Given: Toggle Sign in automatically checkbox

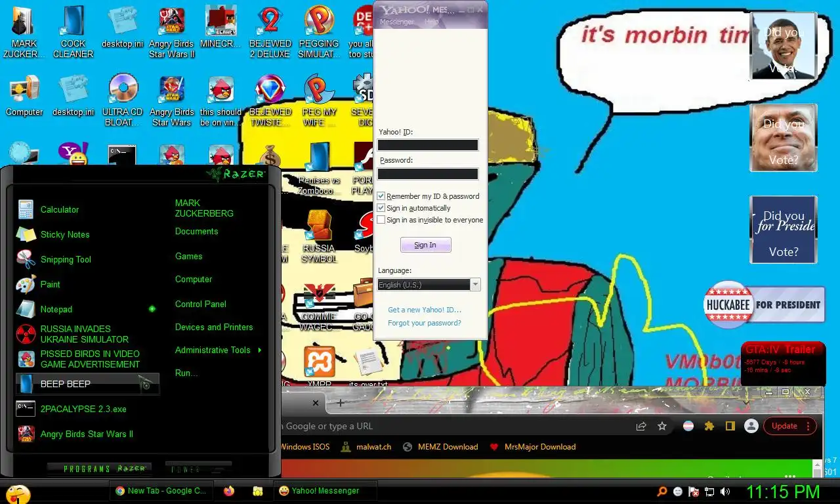Looking at the screenshot, I should pos(381,208).
